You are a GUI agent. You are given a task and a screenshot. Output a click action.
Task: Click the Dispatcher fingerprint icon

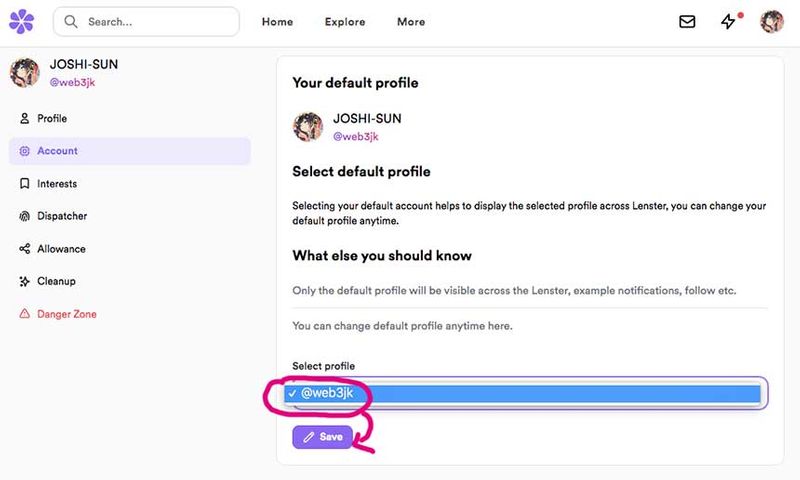tap(25, 216)
